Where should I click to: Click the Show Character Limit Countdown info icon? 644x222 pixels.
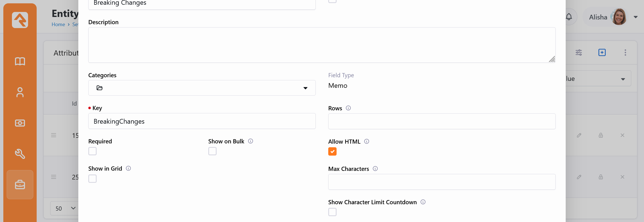point(423,202)
